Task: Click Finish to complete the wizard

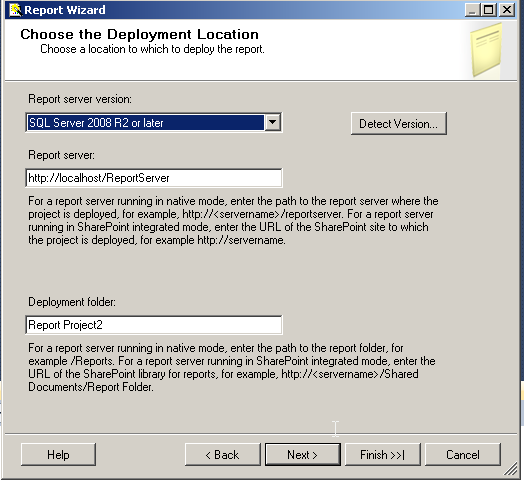Action: [383, 455]
